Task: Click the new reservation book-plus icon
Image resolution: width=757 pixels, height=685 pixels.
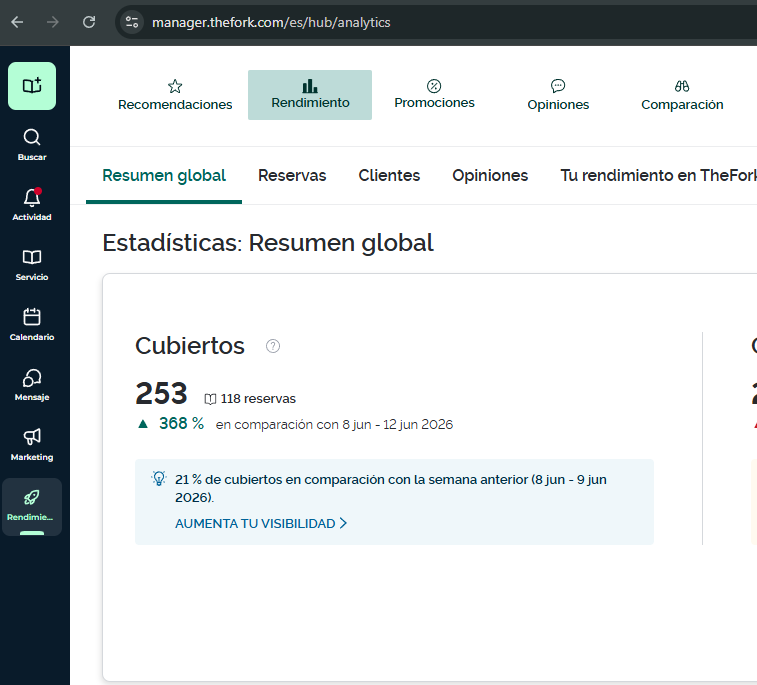Action: point(32,86)
